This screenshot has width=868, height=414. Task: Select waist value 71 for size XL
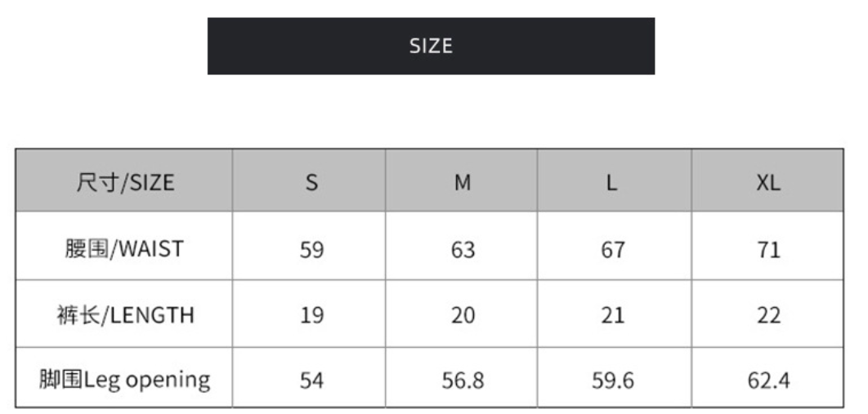pyautogui.click(x=768, y=250)
